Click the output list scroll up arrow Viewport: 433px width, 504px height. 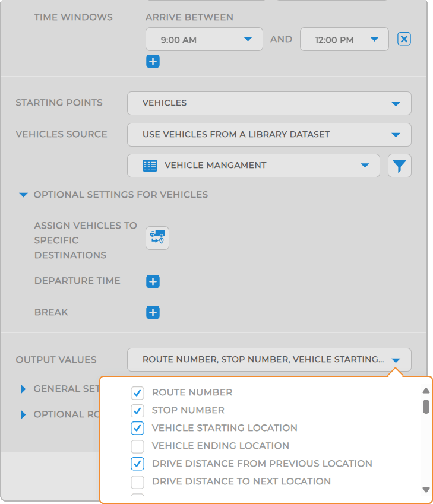coord(426,391)
